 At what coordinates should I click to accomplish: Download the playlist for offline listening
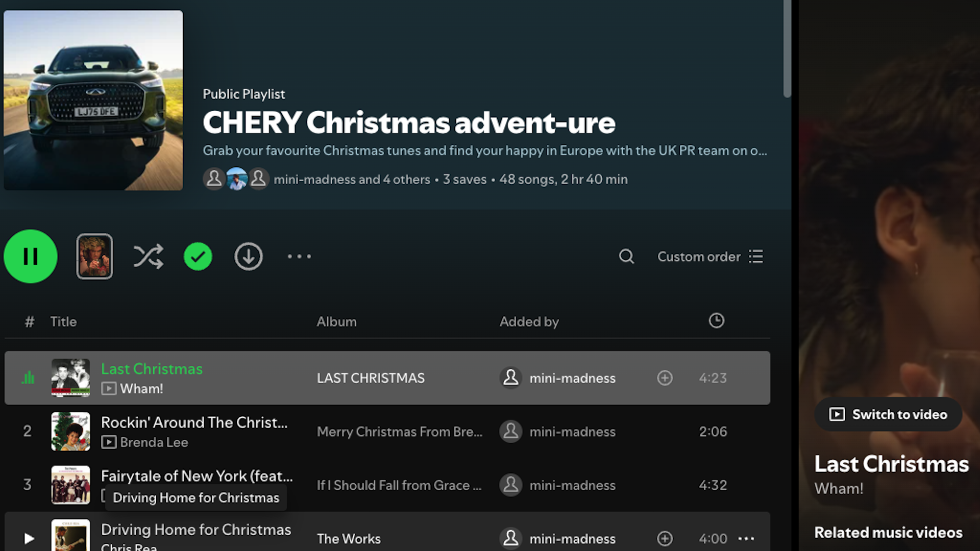coord(249,256)
